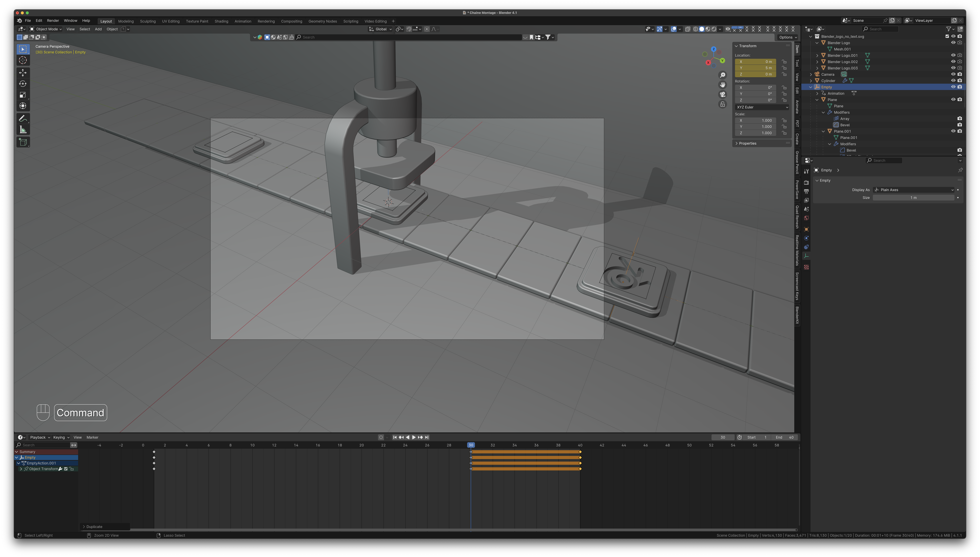Open the Render properties tab
Viewport: 980px width, 557px height.
point(806,182)
